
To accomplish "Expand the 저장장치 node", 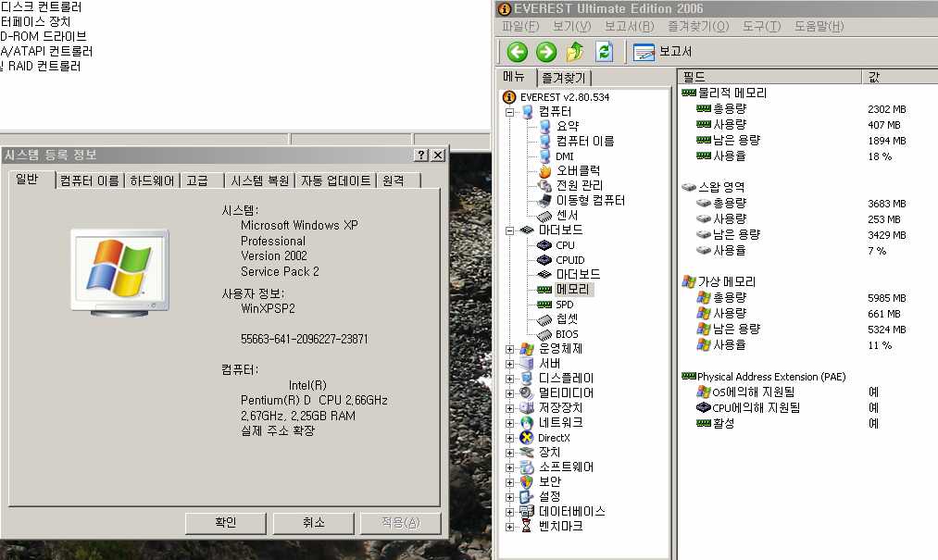I will click(509, 408).
